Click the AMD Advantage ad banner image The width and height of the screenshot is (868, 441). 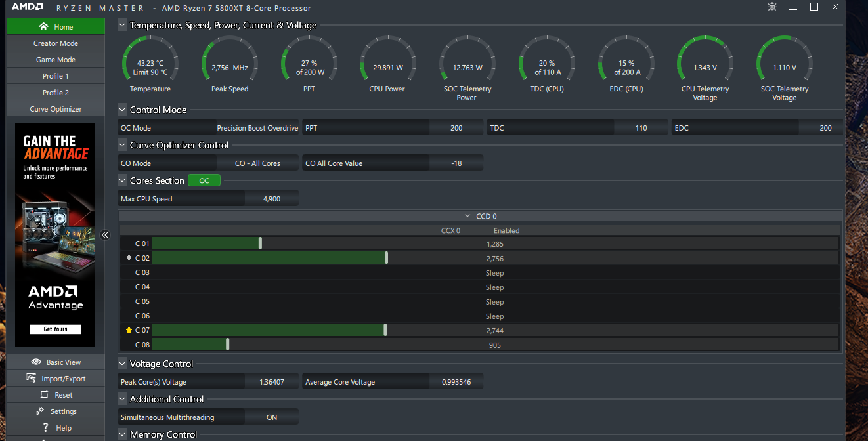point(55,234)
